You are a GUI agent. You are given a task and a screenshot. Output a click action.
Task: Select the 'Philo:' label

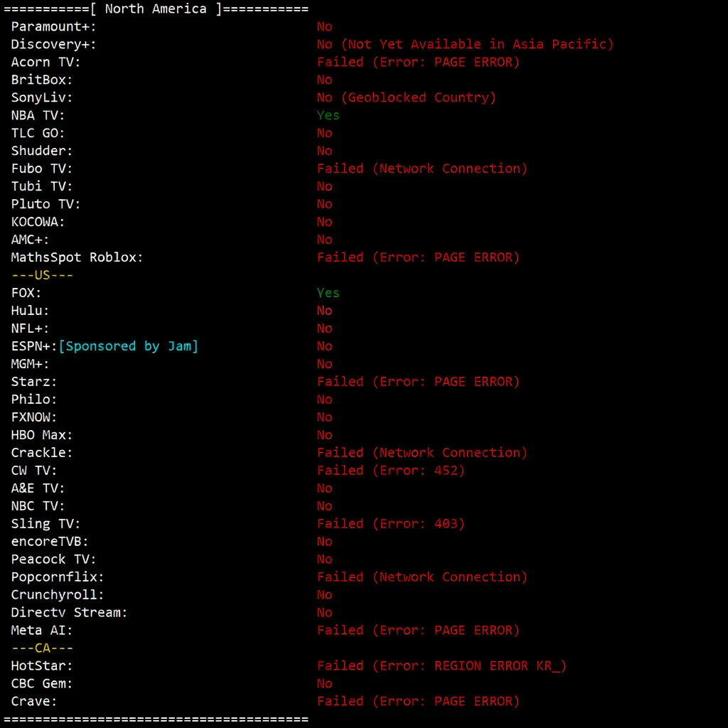point(34,400)
